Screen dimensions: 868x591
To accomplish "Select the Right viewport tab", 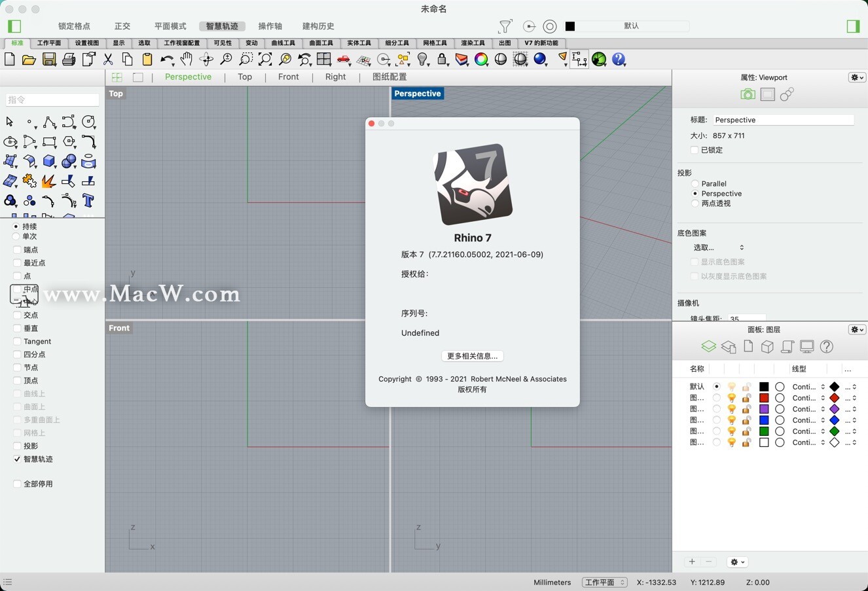I will pos(335,77).
